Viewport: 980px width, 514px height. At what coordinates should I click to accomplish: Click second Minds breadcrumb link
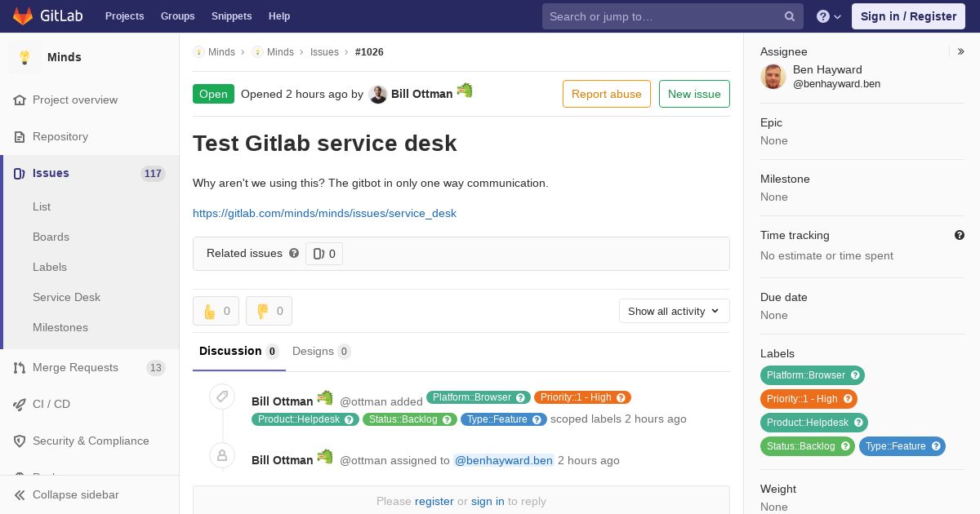[x=280, y=52]
